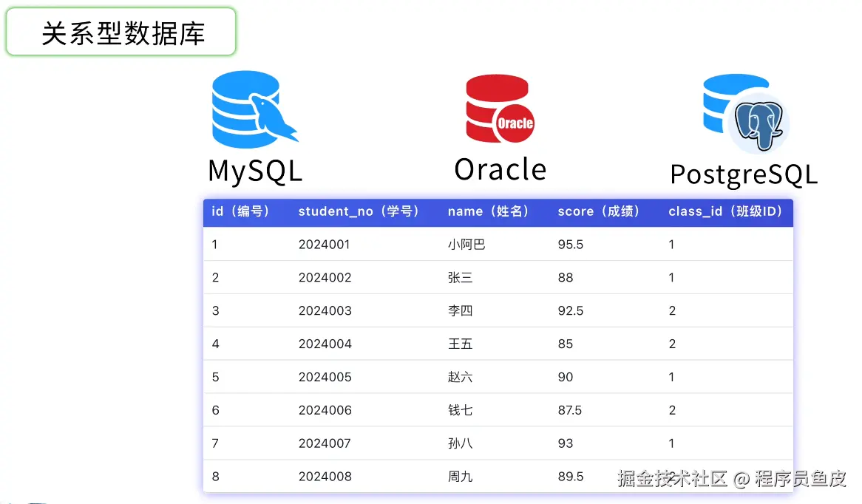
Task: Select the name cell 钱七
Action: pos(460,410)
